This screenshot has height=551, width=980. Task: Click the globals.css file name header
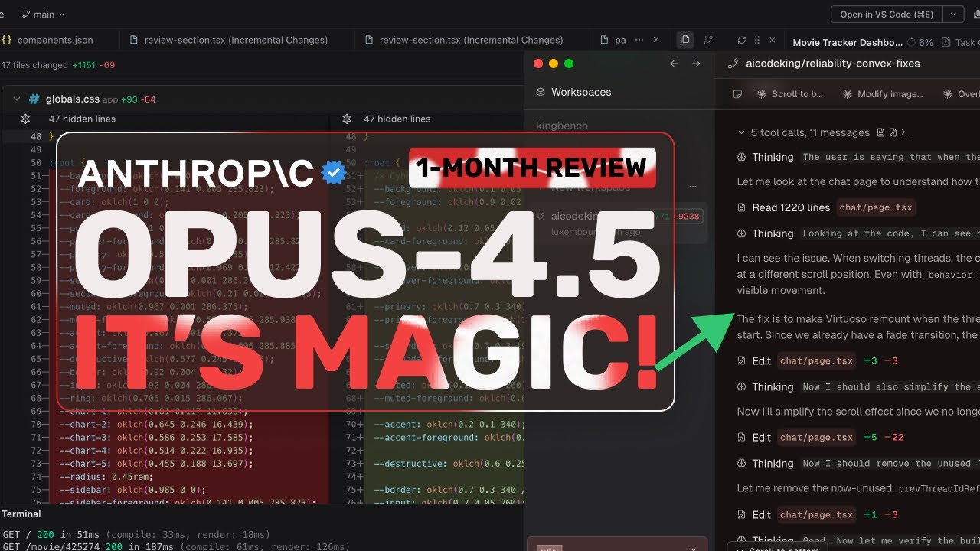[x=73, y=99]
